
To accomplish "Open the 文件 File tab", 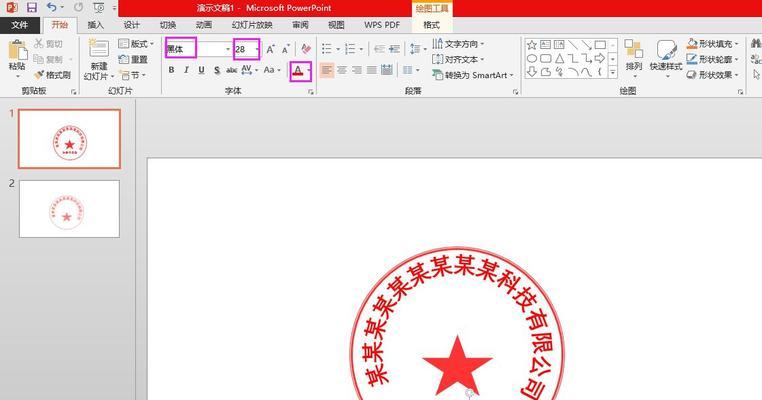I will pos(19,25).
